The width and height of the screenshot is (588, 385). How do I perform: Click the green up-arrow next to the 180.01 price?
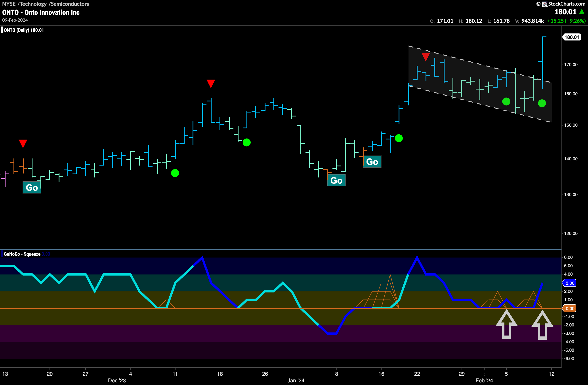coord(582,12)
